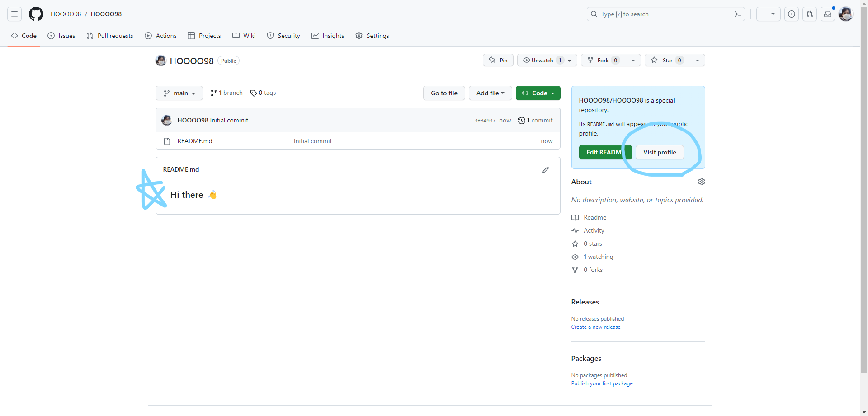This screenshot has height=416, width=868.
Task: Open commit hash 3f34937
Action: [485, 121]
